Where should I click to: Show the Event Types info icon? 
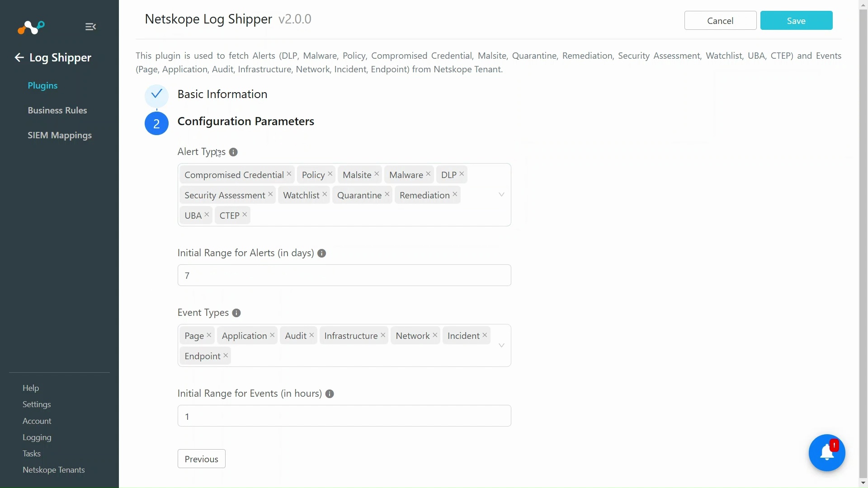click(236, 313)
